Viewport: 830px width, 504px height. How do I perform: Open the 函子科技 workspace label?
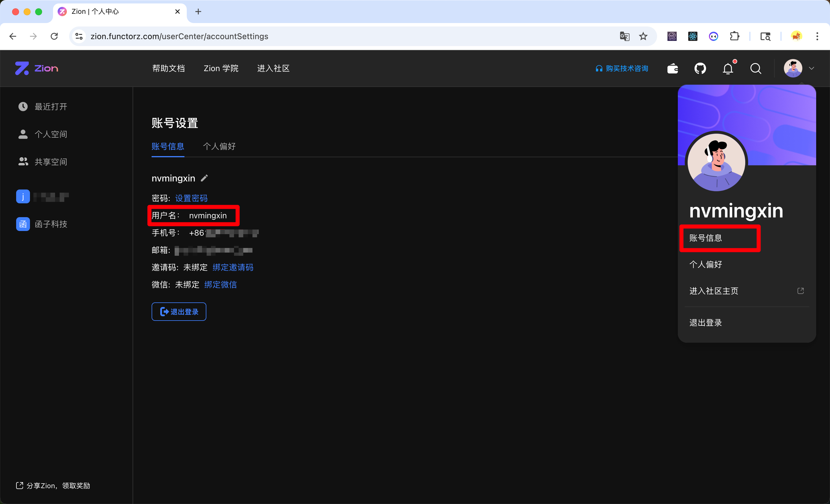51,224
